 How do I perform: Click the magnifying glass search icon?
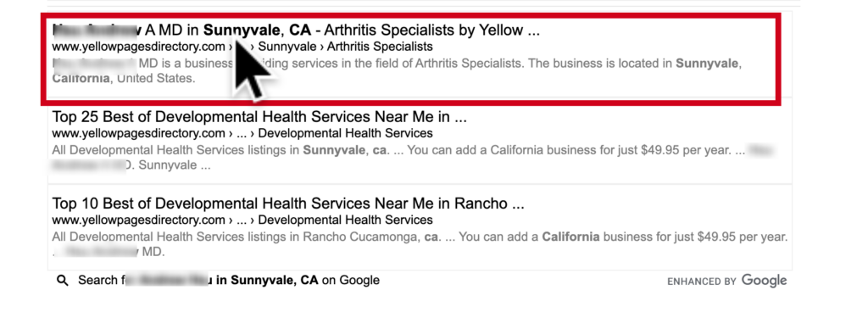click(63, 281)
